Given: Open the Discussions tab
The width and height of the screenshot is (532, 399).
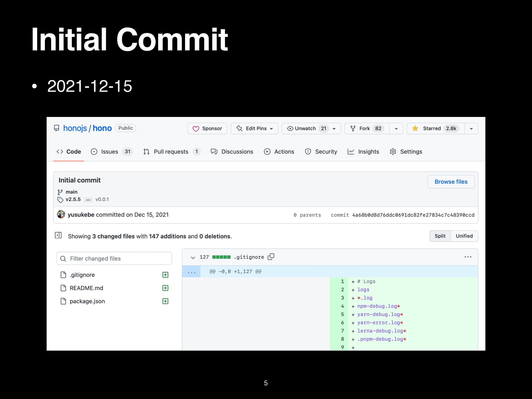Looking at the screenshot, I should 232,152.
